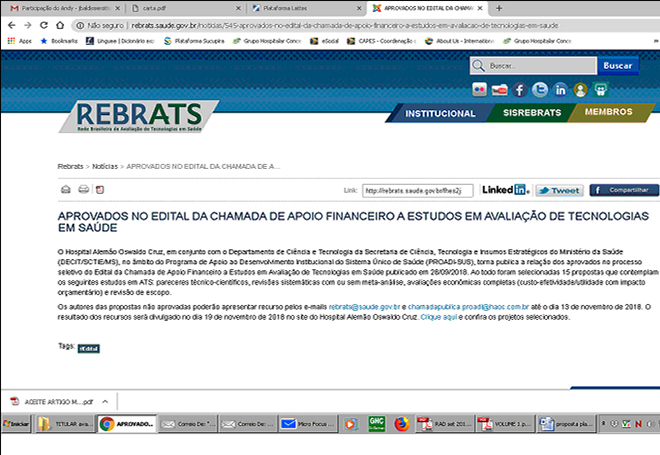Open the INSTITUCIONAL menu
The height and width of the screenshot is (455, 660).
tap(440, 114)
